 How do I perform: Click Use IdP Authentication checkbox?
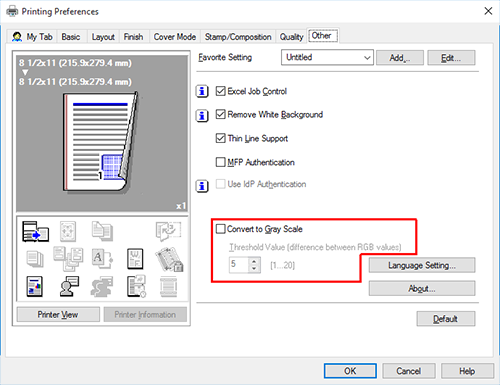click(221, 184)
